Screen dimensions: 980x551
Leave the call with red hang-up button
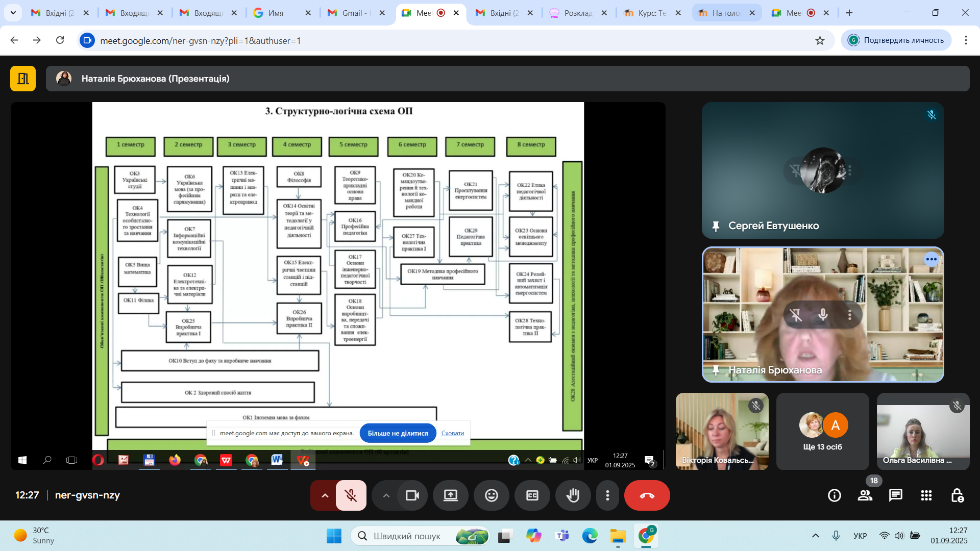647,495
